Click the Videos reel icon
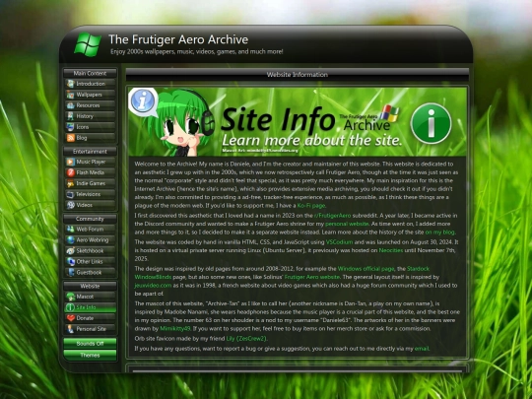This screenshot has width=532, height=399. point(70,205)
